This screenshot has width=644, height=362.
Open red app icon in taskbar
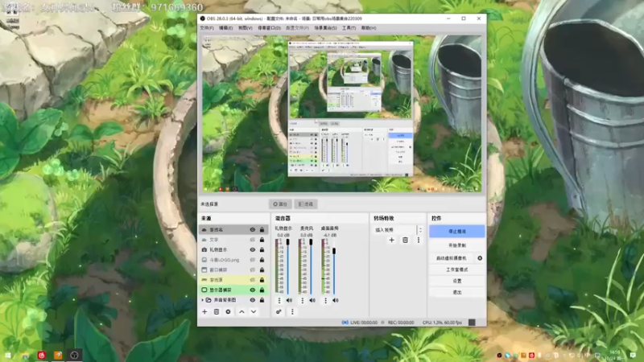[x=42, y=355]
